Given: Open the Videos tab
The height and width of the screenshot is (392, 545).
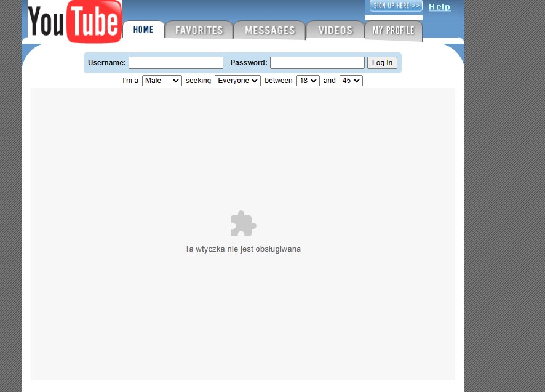Looking at the screenshot, I should click(335, 30).
